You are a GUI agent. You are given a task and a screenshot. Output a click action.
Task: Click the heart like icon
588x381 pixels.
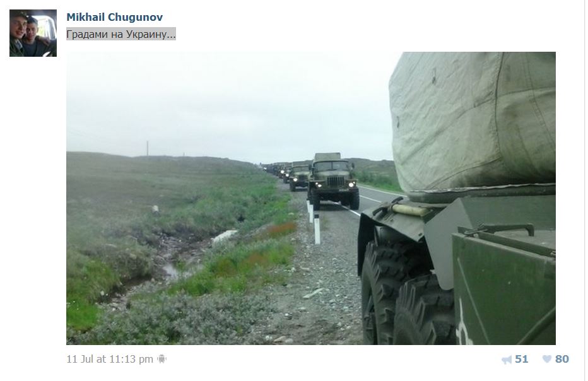click(546, 360)
